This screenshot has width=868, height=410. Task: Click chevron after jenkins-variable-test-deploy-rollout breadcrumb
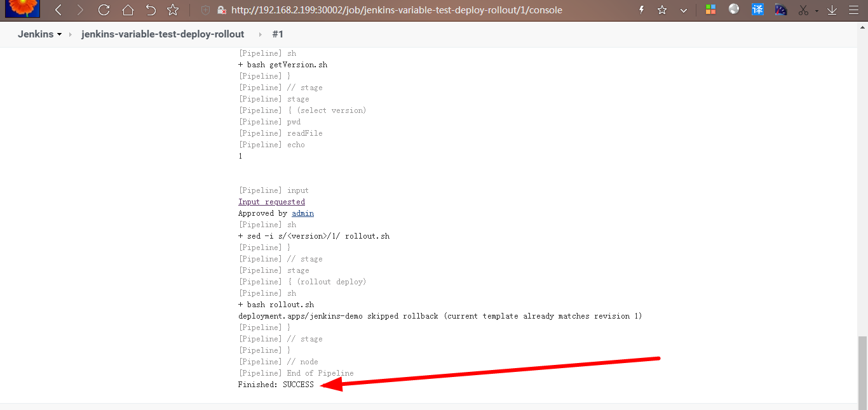click(260, 35)
